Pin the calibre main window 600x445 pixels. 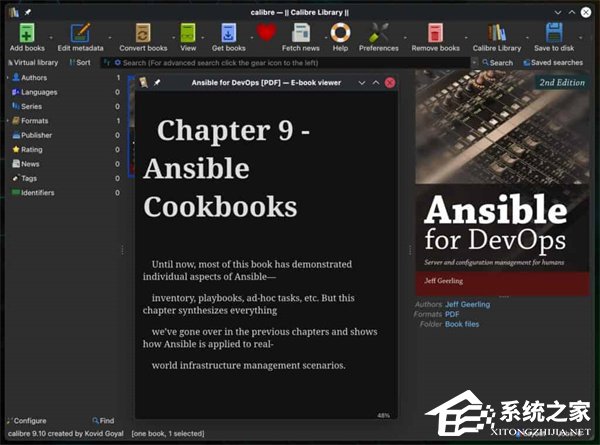click(x=28, y=12)
